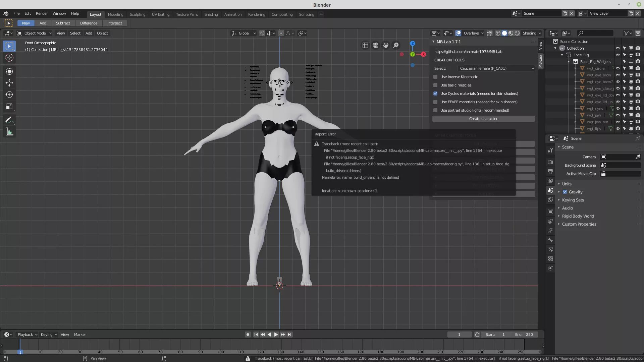Switch to the Shading workspace tab
Image resolution: width=644 pixels, height=362 pixels.
pos(211,14)
